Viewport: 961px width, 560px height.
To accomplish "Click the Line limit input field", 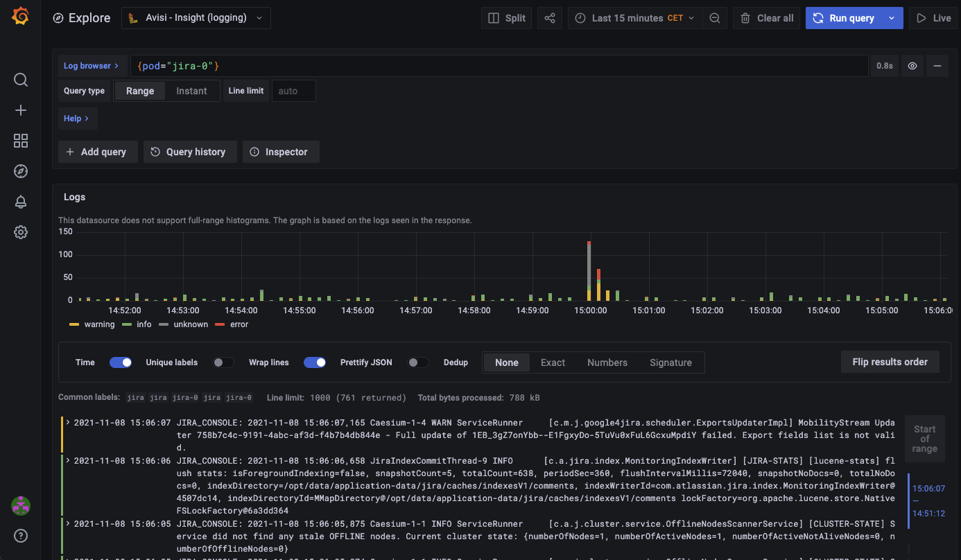I will pos(294,91).
